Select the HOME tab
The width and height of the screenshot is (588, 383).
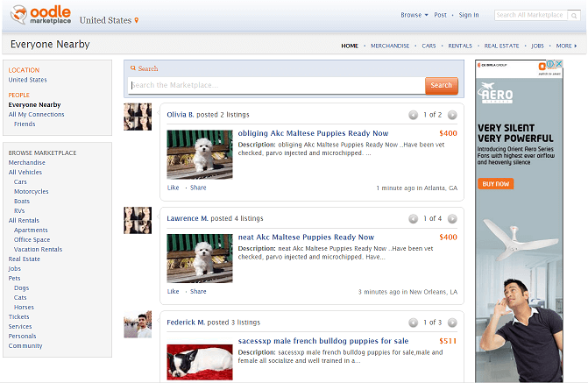350,46
